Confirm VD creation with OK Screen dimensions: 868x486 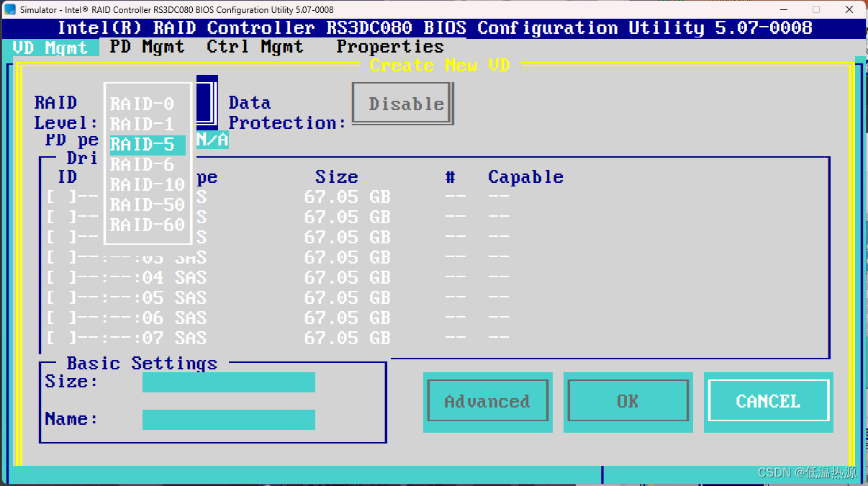[628, 400]
